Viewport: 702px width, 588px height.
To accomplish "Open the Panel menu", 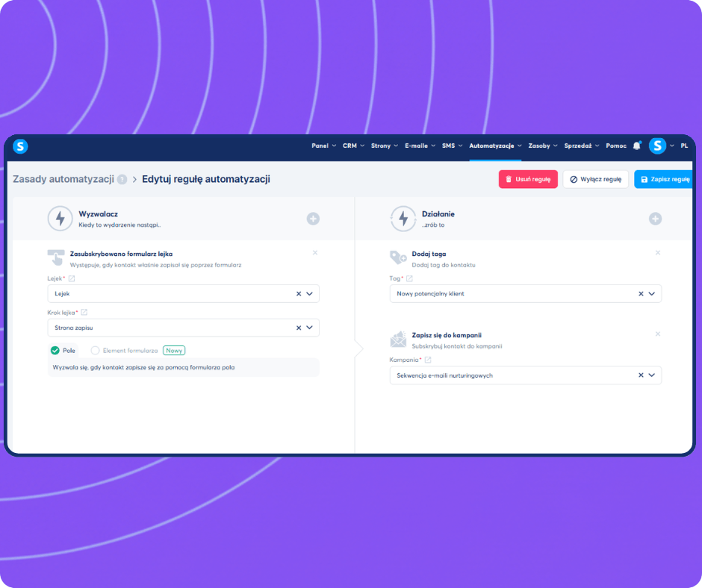I will (323, 146).
